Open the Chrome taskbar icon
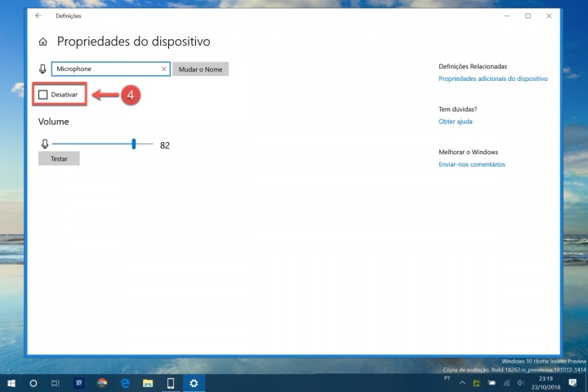This screenshot has height=392, width=588. pyautogui.click(x=102, y=383)
